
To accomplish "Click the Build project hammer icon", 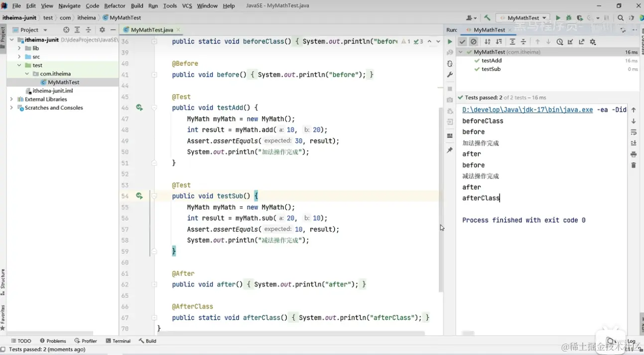I will [487, 18].
